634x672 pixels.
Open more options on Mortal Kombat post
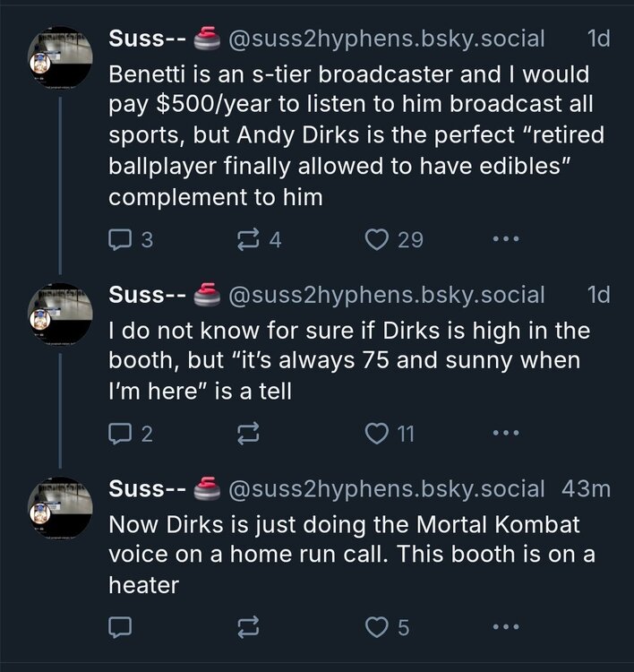tap(506, 627)
